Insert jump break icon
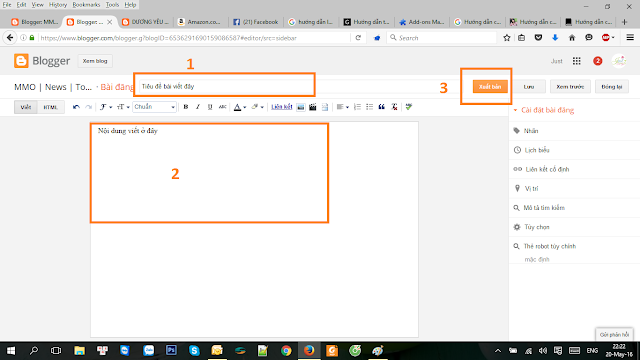 (x=325, y=107)
